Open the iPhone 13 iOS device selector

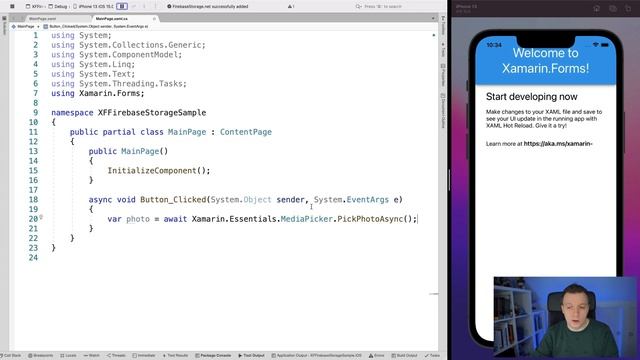(93, 7)
